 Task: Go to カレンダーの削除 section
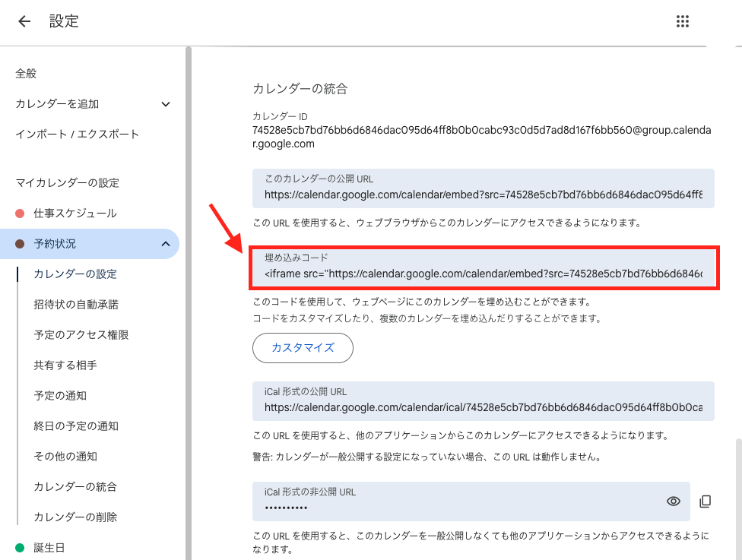pyautogui.click(x=75, y=517)
